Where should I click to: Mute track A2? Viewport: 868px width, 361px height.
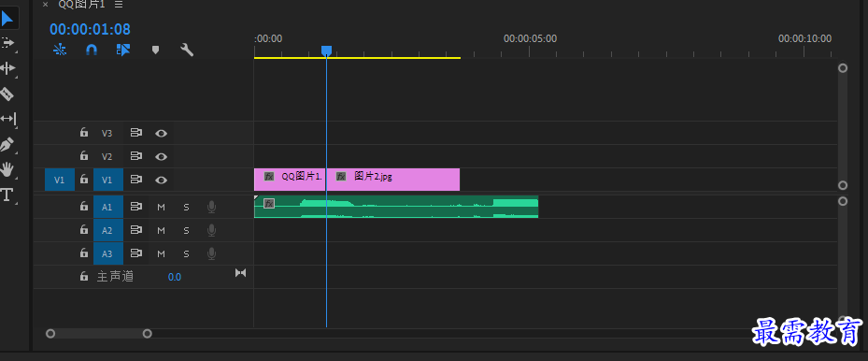(x=161, y=230)
